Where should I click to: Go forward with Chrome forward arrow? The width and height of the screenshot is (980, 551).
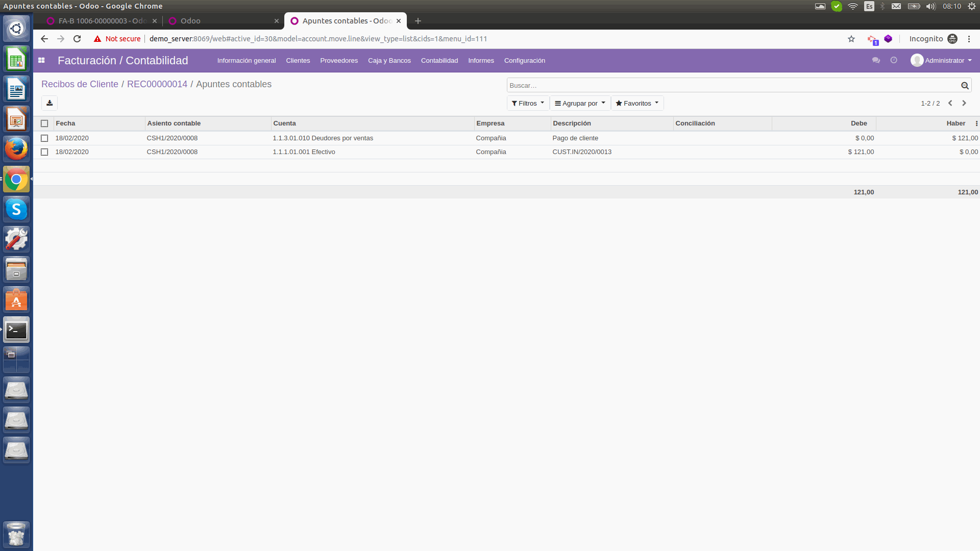[x=61, y=39]
